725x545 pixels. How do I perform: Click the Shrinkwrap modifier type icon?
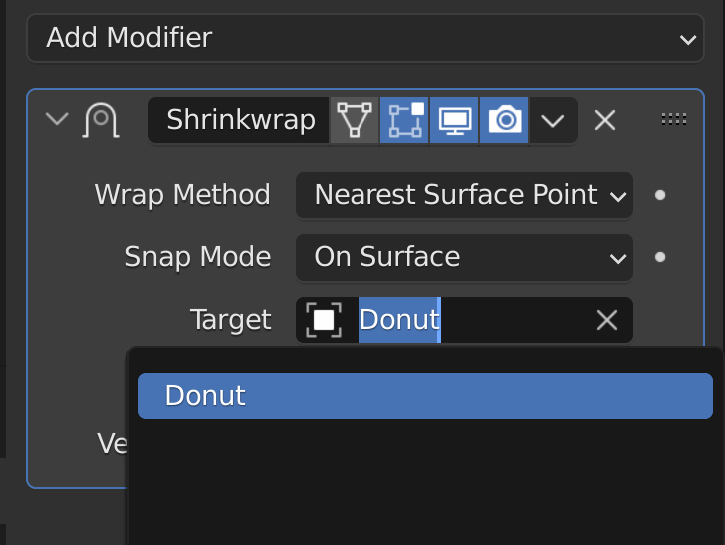[x=101, y=120]
